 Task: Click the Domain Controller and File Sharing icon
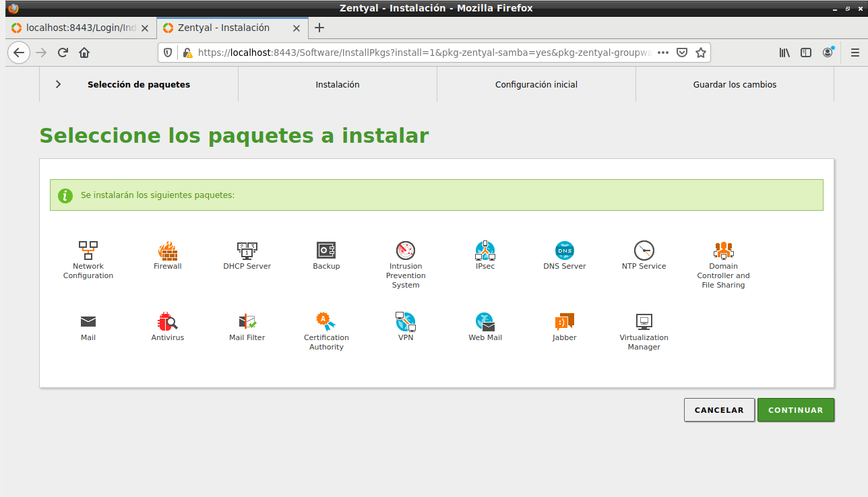pyautogui.click(x=723, y=251)
